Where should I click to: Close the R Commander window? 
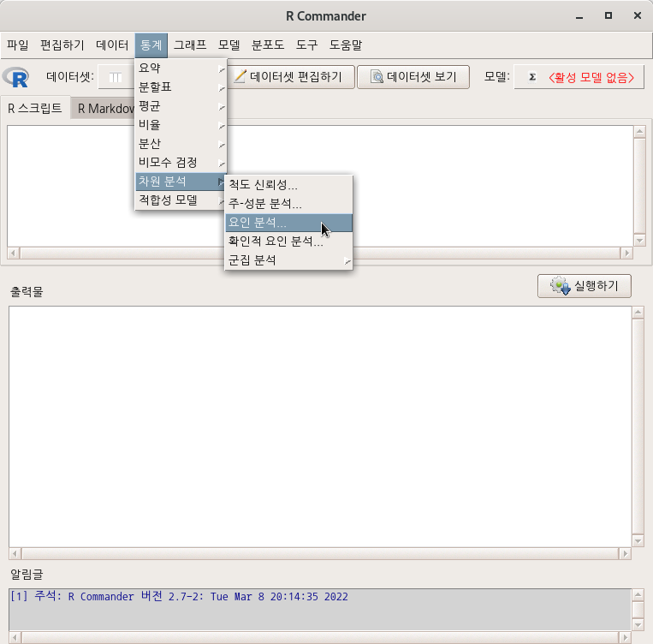point(638,15)
